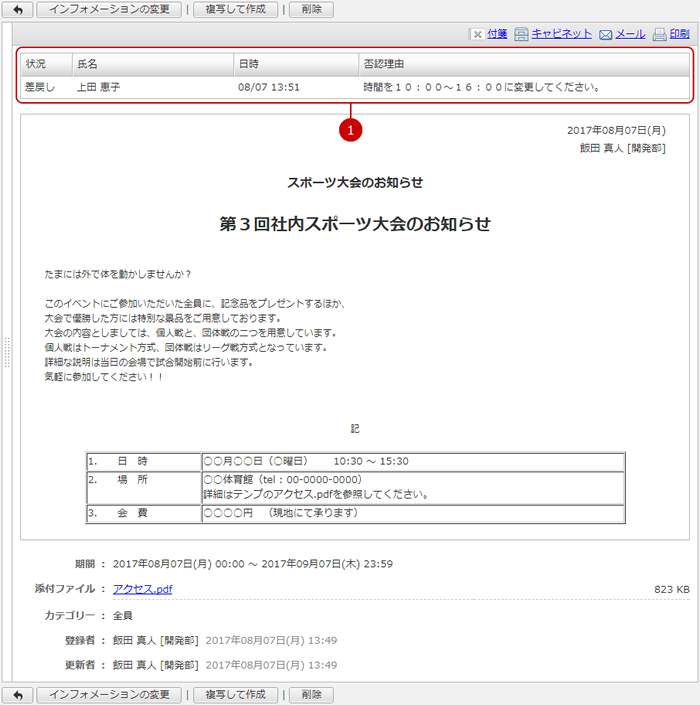Open the 付箋 text link
This screenshot has width=700, height=705.
click(497, 34)
